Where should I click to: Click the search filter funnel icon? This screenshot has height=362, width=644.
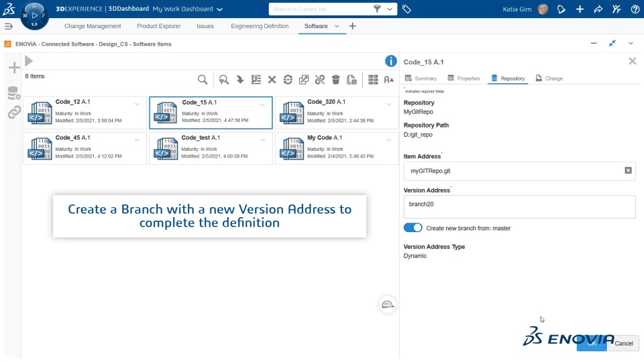(x=377, y=9)
